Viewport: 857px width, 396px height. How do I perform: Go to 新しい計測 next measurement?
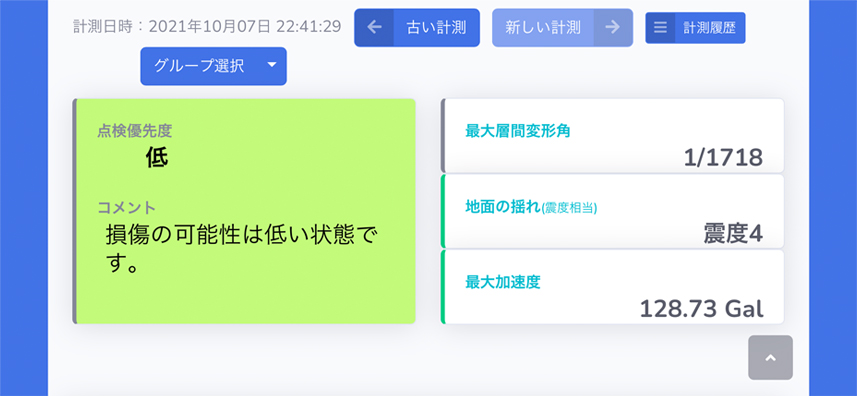(x=562, y=27)
